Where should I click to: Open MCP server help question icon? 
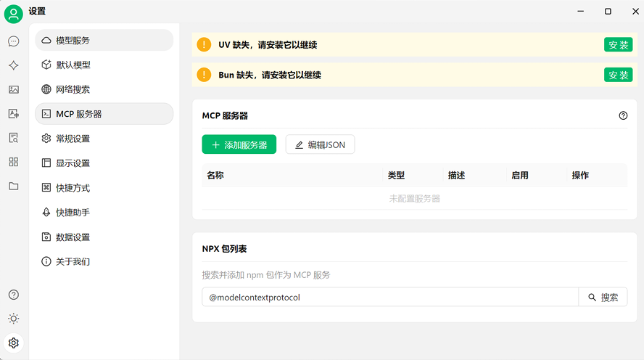pos(623,116)
